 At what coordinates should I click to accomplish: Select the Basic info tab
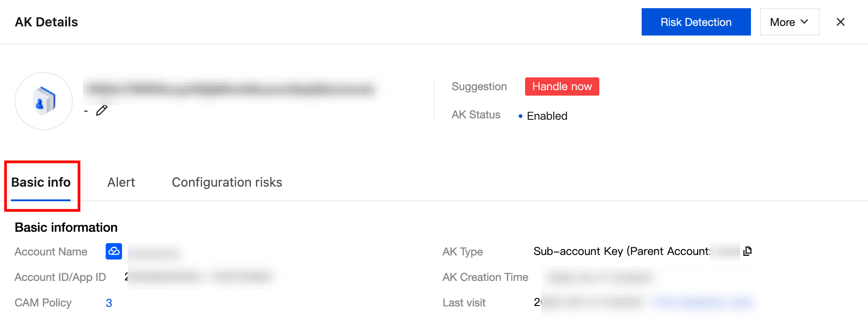(x=41, y=182)
